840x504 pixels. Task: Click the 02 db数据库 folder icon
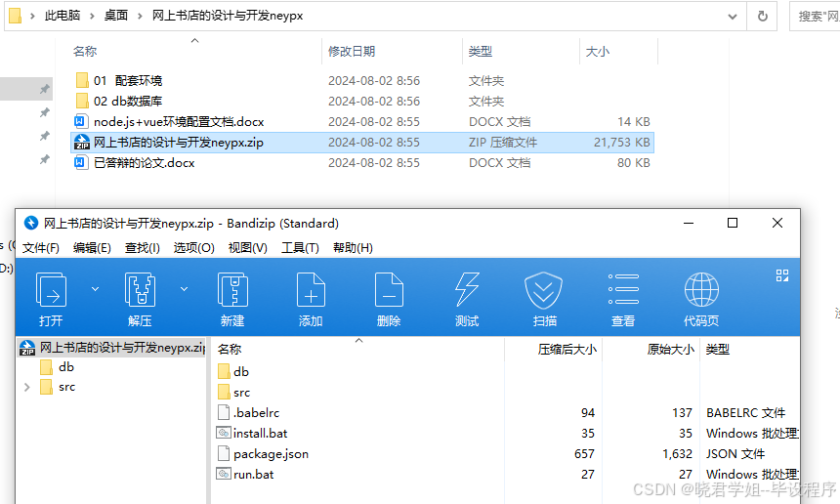(82, 101)
